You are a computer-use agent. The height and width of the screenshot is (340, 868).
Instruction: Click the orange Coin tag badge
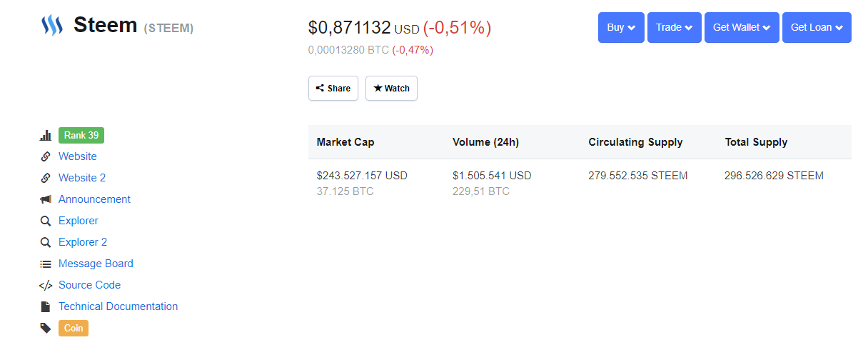coord(74,328)
